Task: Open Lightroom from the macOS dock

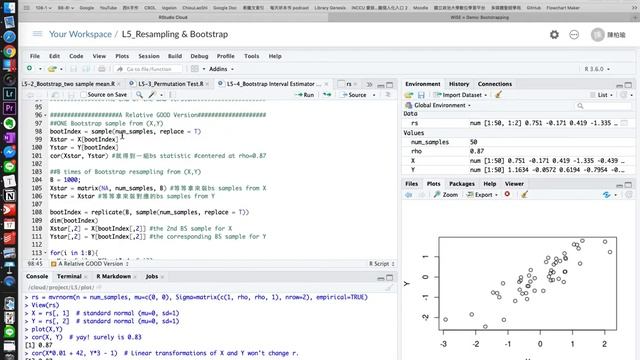Action: point(9,94)
